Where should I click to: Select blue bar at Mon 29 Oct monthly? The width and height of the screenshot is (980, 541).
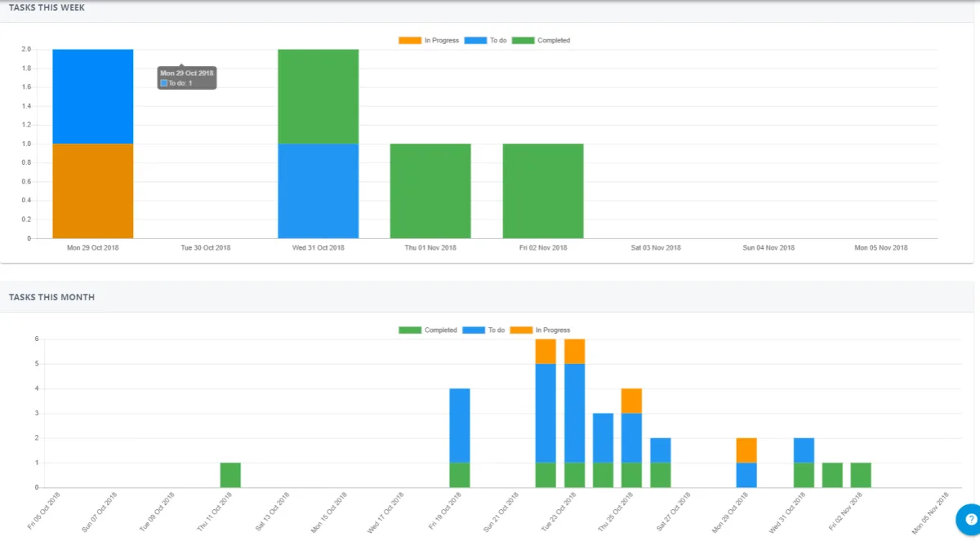[746, 475]
